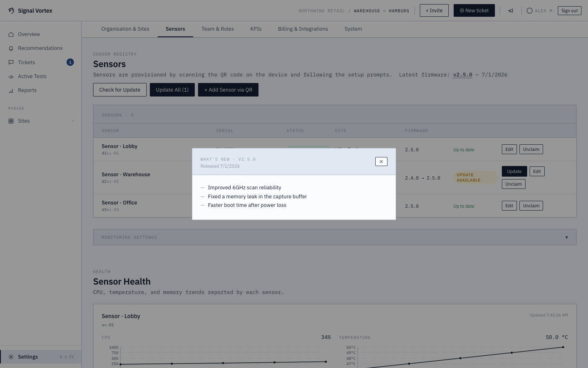Open the Warehouse – Hamburg site selector
The width and height of the screenshot is (588, 368).
(x=381, y=11)
